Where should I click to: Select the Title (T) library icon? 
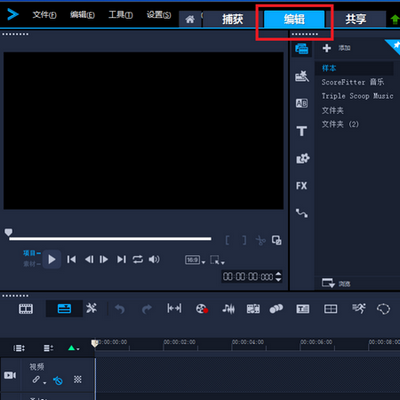pos(302,131)
